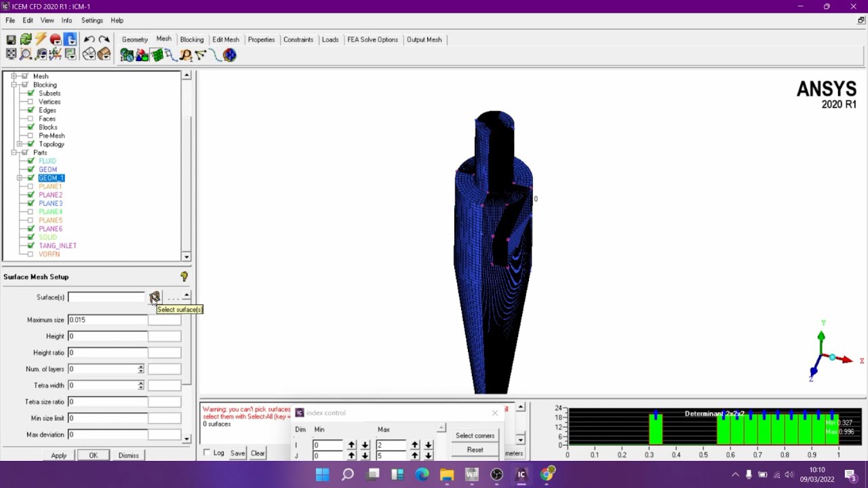
Task: Click the Zoom magnifier icon
Action: click(26, 55)
